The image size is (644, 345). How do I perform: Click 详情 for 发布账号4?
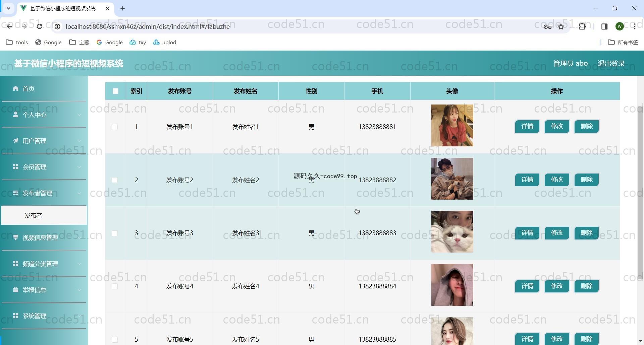coord(527,286)
